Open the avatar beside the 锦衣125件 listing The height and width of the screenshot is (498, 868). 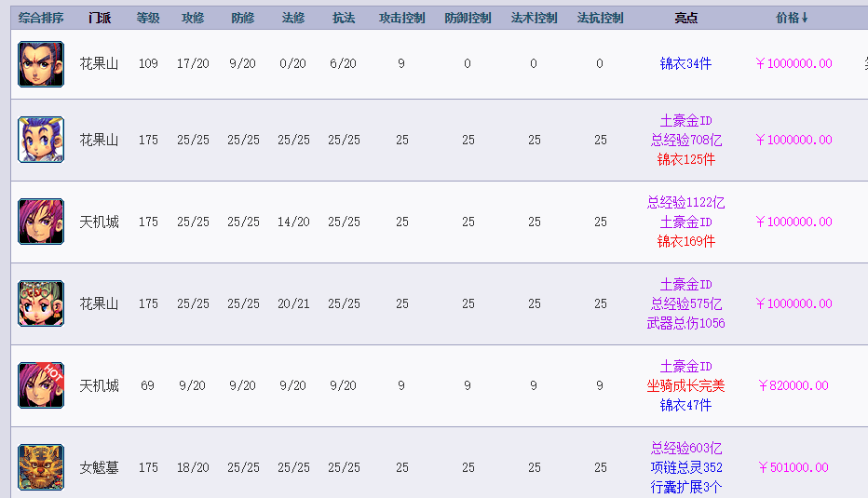pos(41,140)
